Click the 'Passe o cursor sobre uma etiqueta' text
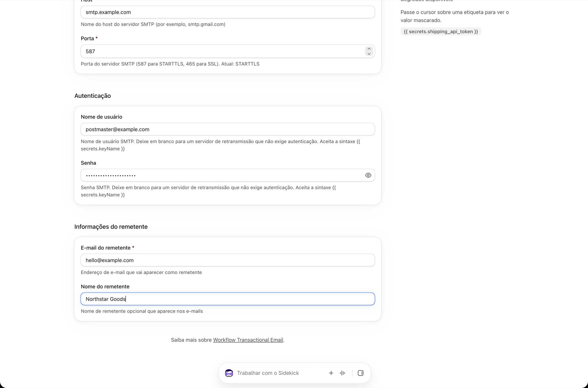Viewport: 588px width, 388px height. pyautogui.click(x=454, y=16)
